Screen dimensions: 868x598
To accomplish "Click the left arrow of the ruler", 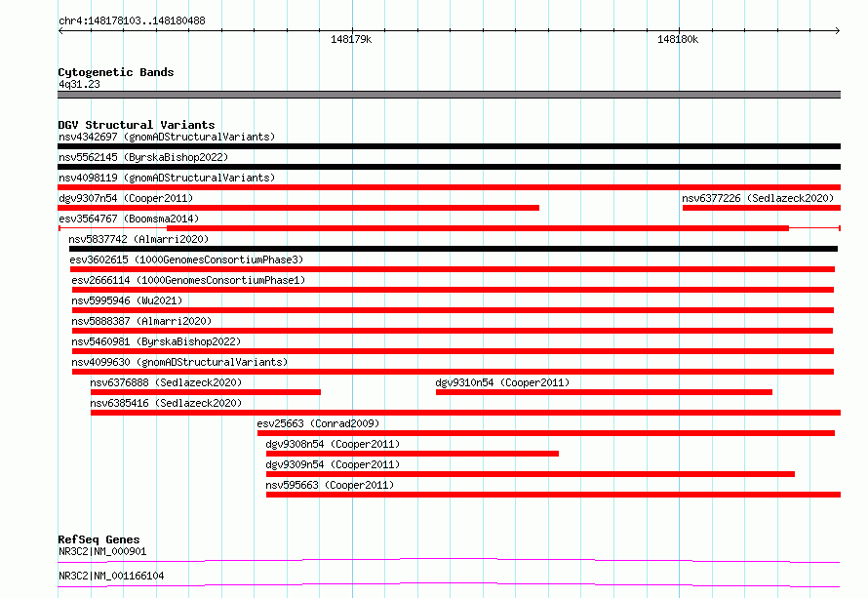I will click(x=60, y=30).
